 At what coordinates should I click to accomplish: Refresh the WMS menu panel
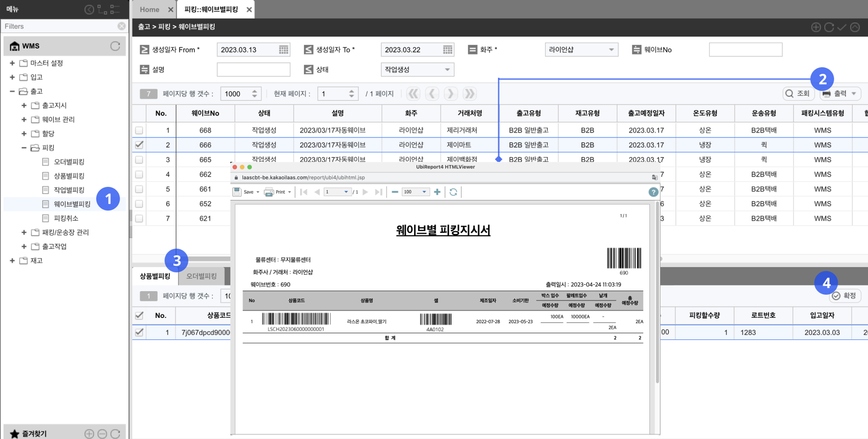[115, 46]
